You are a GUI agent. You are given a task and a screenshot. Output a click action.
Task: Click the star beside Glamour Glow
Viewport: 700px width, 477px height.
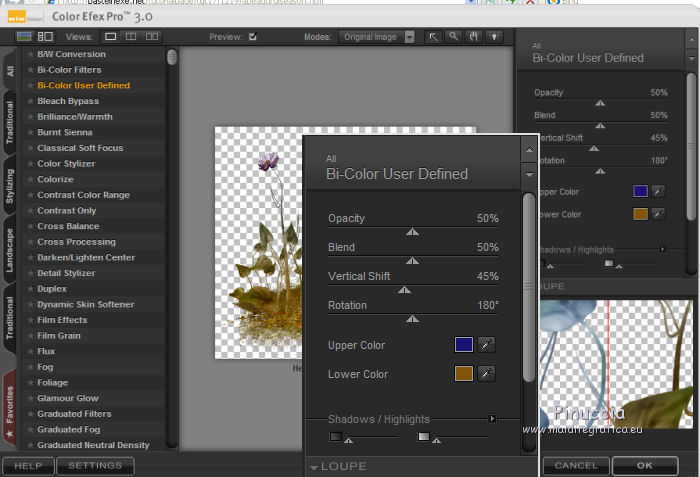point(30,398)
